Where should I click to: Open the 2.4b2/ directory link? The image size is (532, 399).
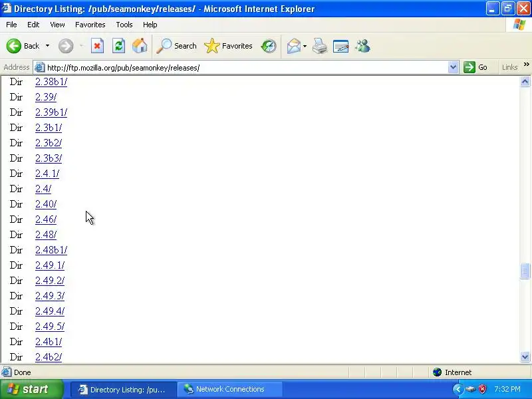49,356
